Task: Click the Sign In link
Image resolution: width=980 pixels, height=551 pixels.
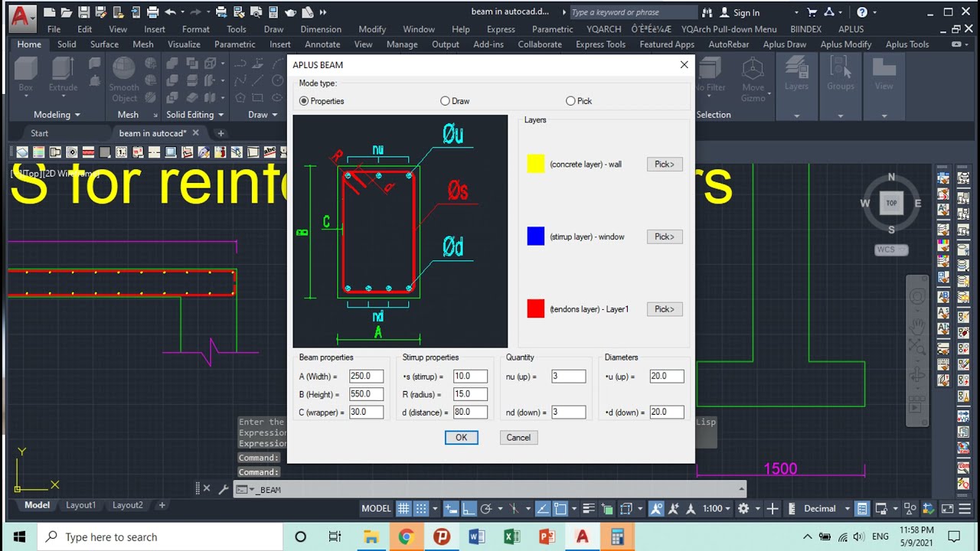Action: point(746,12)
